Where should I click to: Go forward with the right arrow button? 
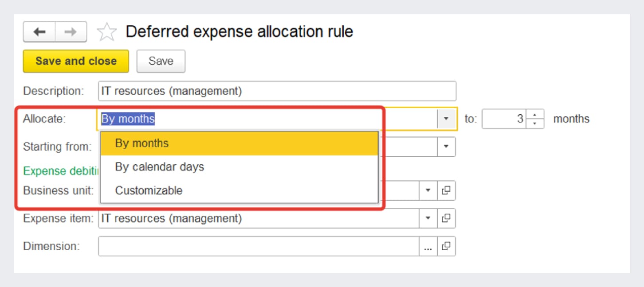point(71,32)
